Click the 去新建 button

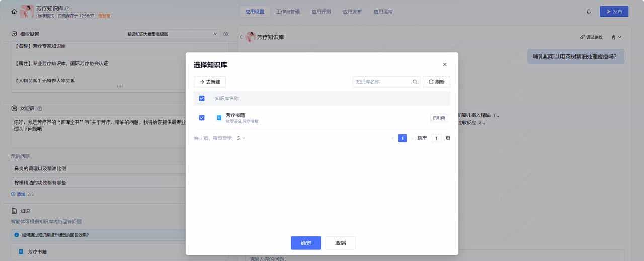point(210,82)
